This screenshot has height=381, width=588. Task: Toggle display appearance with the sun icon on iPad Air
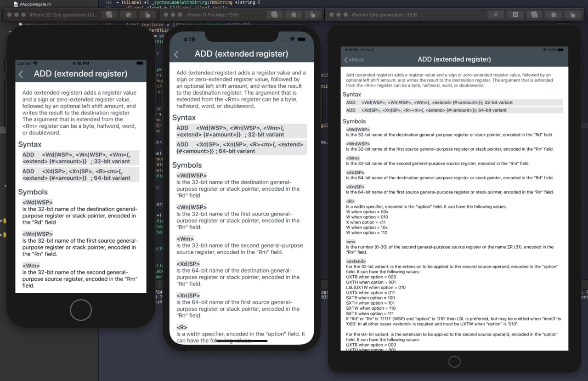[x=496, y=14]
